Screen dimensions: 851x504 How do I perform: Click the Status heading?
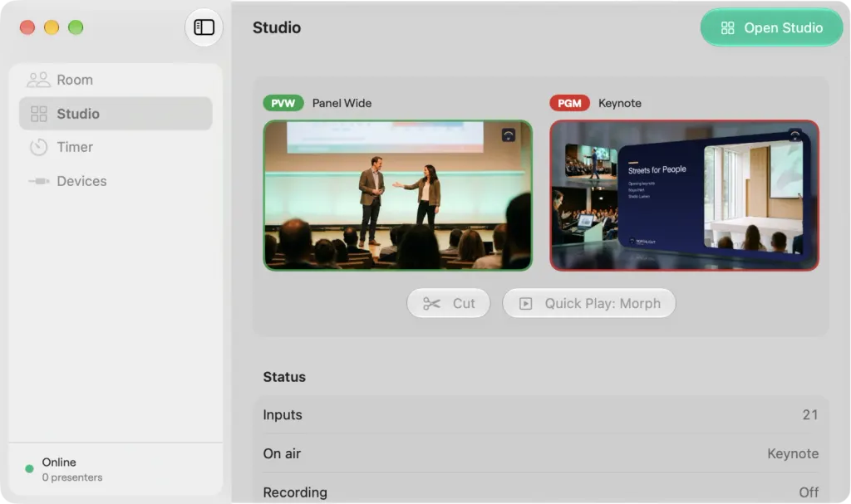point(284,377)
